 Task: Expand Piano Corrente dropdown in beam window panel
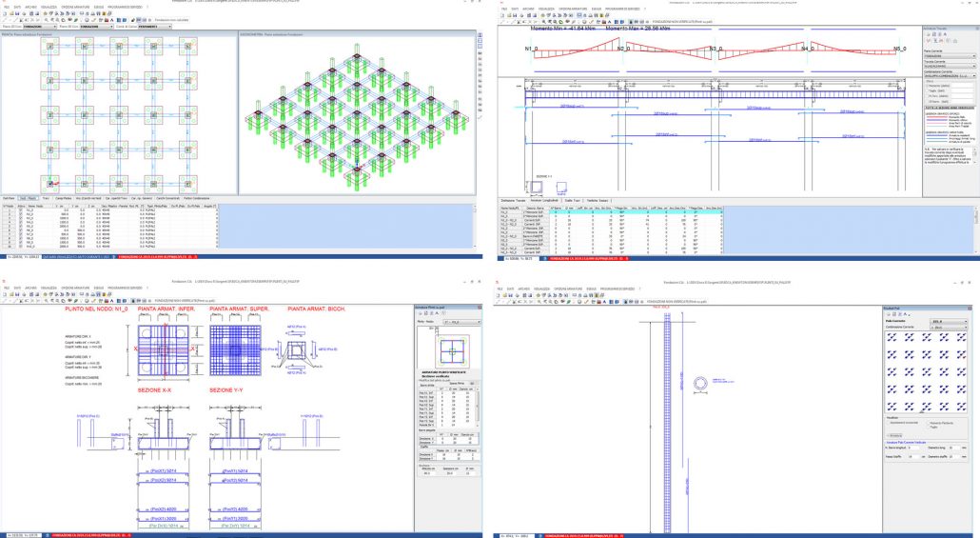[950, 56]
